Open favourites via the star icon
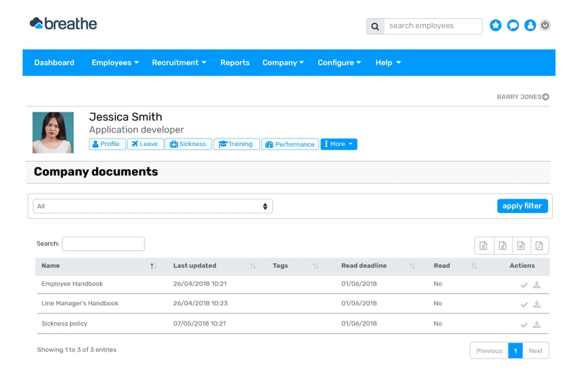The width and height of the screenshot is (588, 387). tap(495, 25)
